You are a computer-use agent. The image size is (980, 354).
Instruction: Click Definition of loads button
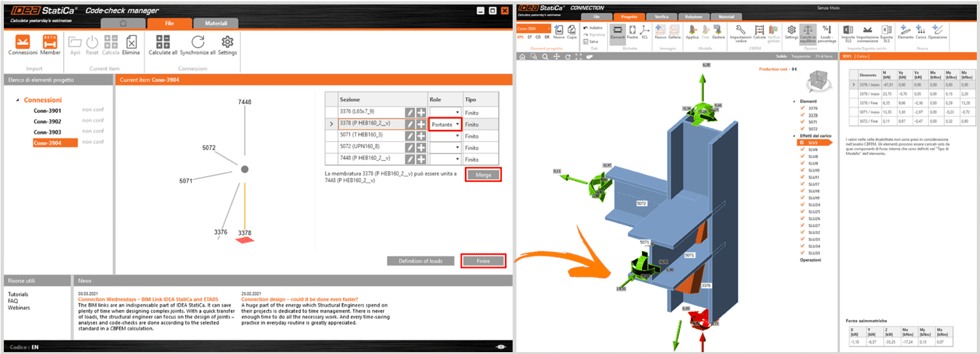421,261
